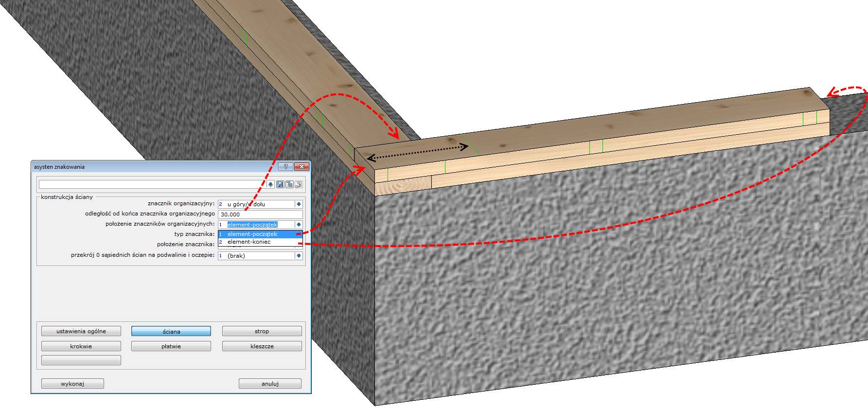
Task: Click the greyed export preset icon
Action: [x=299, y=184]
